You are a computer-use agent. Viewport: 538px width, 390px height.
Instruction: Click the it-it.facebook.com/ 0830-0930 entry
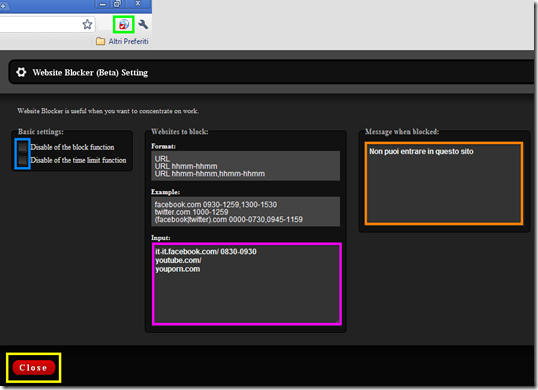[x=206, y=252]
